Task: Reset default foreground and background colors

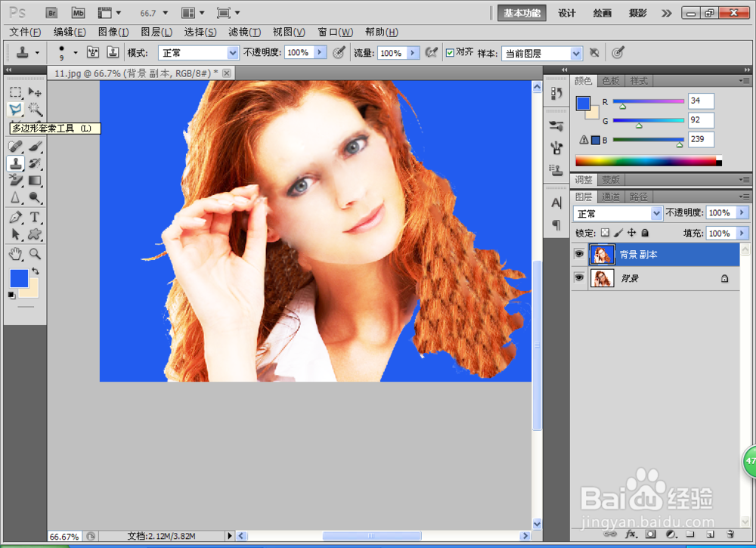Action: (x=11, y=295)
